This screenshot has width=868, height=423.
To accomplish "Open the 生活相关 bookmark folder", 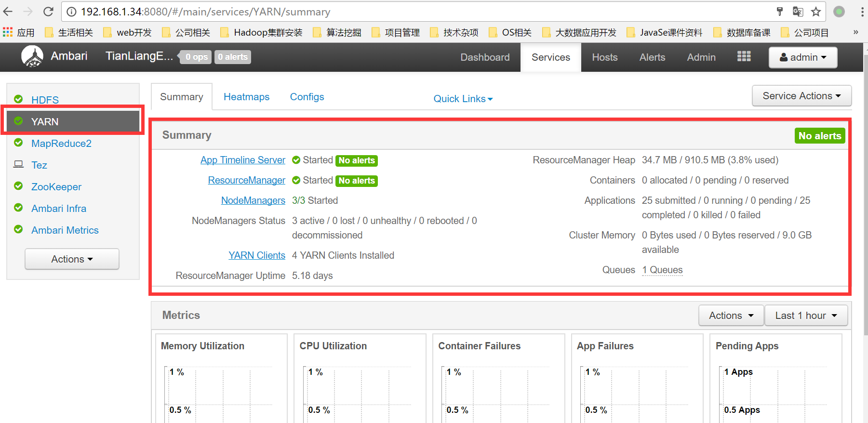I will (x=68, y=32).
